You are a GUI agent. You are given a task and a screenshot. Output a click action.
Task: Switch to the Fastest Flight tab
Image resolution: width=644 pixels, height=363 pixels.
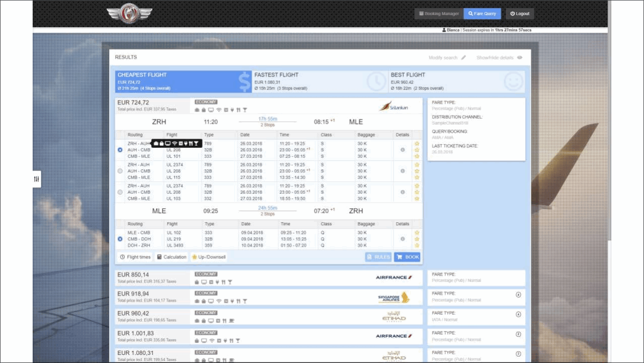[x=319, y=81]
